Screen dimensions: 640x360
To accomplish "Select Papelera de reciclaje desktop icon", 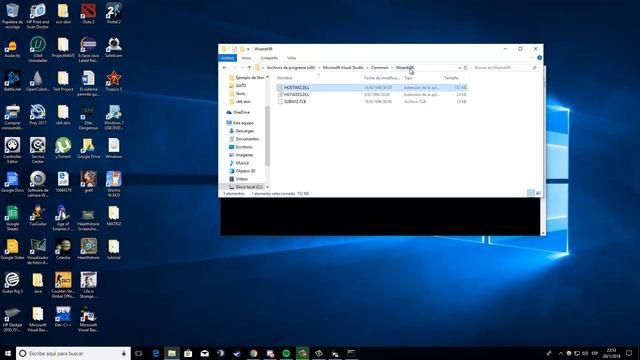I will tap(12, 16).
